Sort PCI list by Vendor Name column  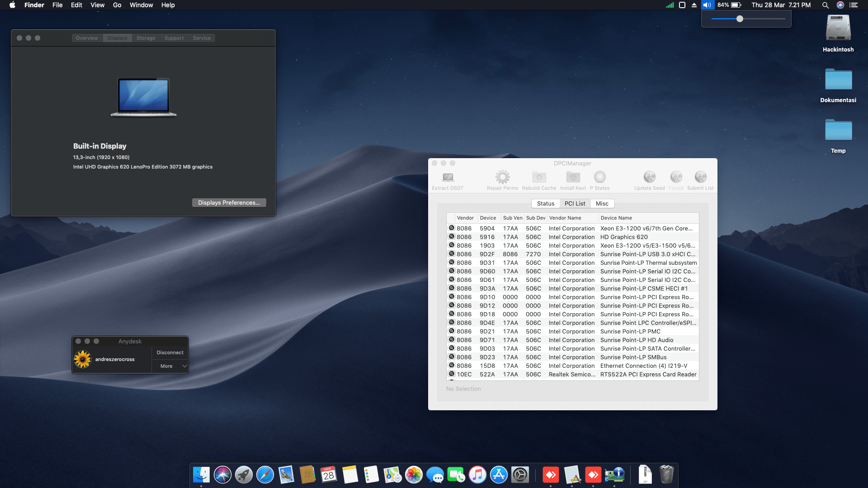coord(565,218)
